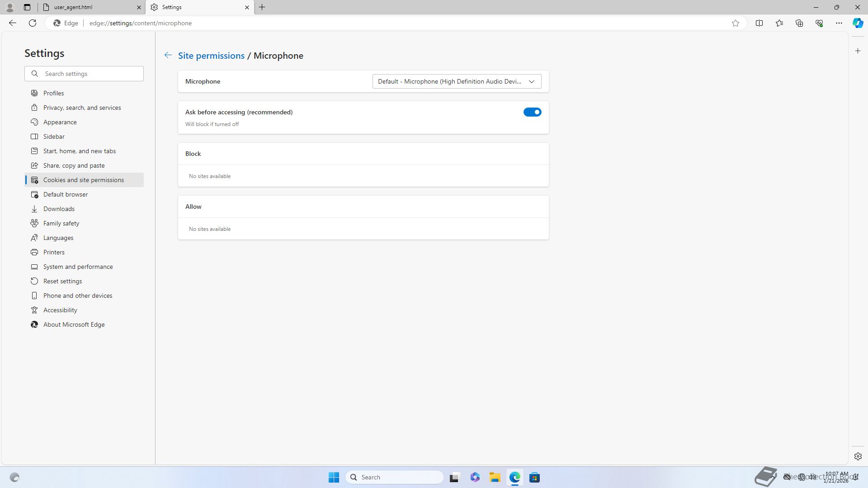Screen dimensions: 868x488
Task: Select Privacy, search, and services
Action: 82,108
